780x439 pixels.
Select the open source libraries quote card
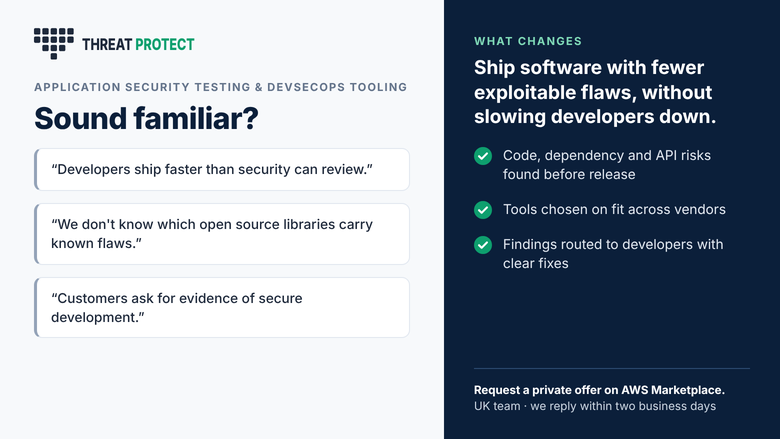(222, 234)
